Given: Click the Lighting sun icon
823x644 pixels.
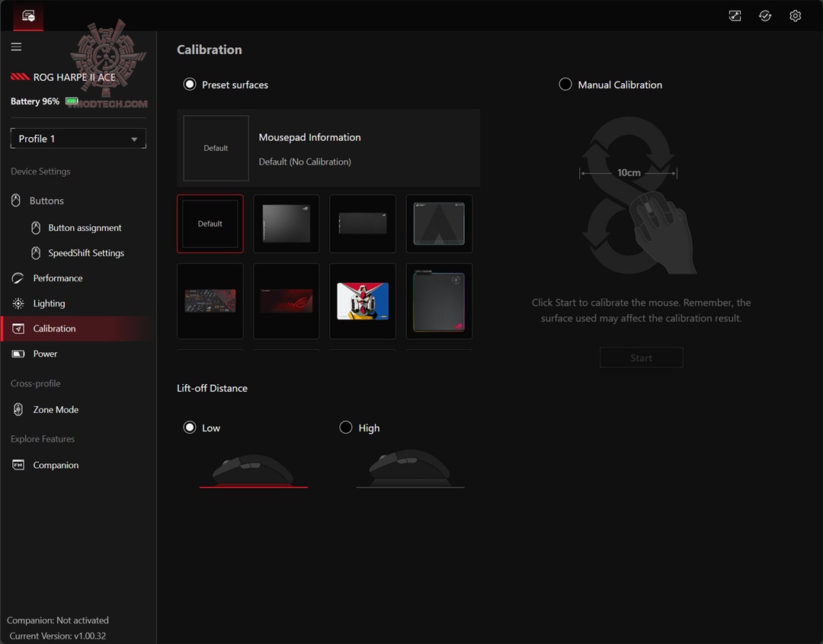Looking at the screenshot, I should [x=18, y=303].
